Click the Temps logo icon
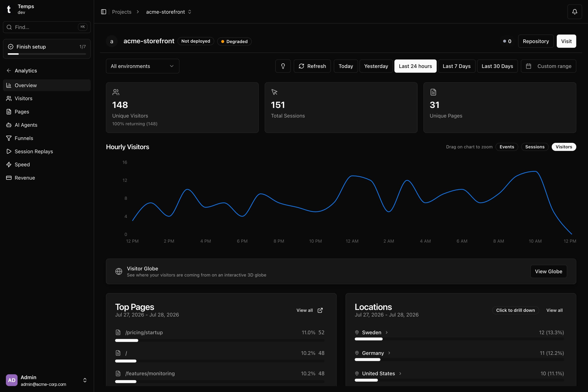 coord(9,9)
